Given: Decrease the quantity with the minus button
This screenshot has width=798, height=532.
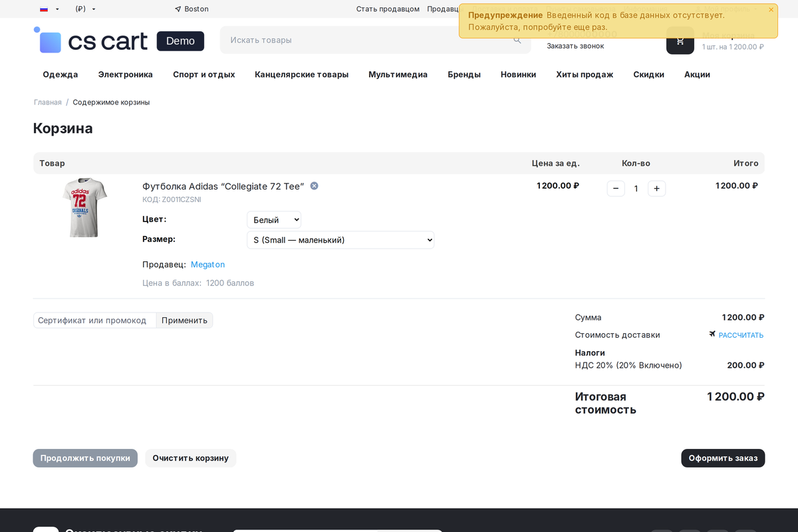Looking at the screenshot, I should [x=616, y=189].
